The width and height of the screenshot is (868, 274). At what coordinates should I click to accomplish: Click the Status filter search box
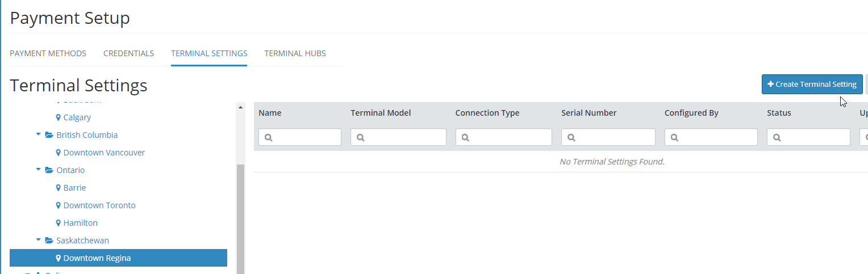[808, 137]
